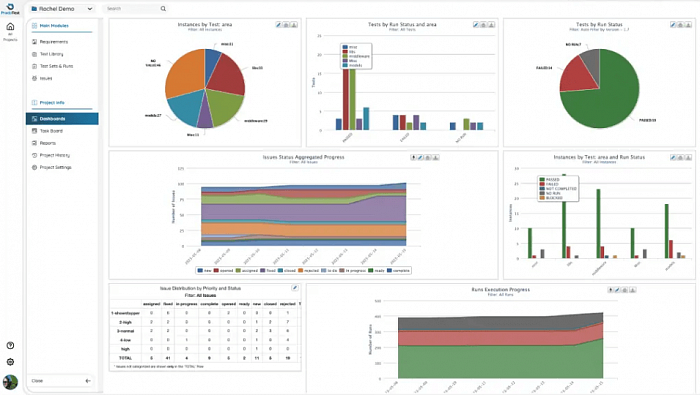Toggle the 'rejected' series in Issues legend
Screen dimensions: 700x395
[308, 270]
